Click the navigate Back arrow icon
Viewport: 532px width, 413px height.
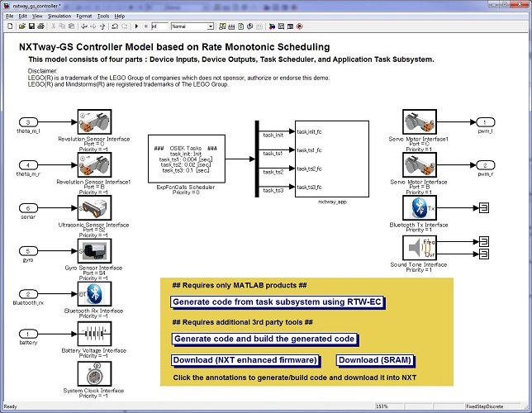tap(84, 26)
